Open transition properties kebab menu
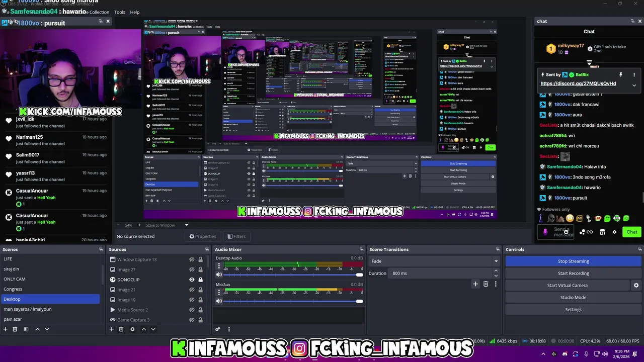This screenshot has width=644, height=362. point(496,284)
